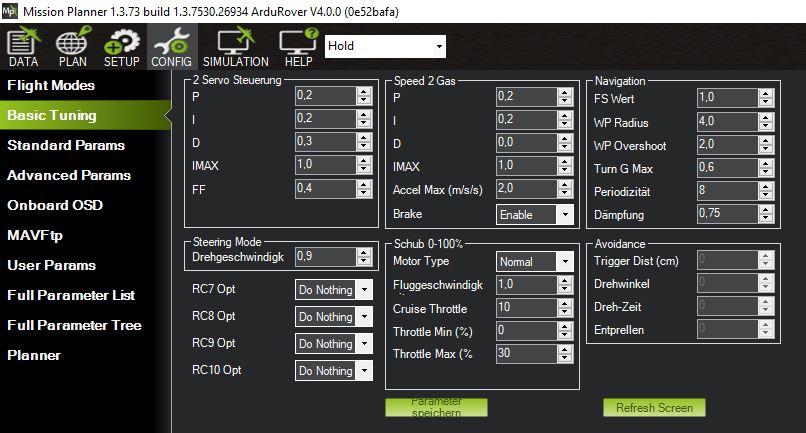Click the Cruise Throttle stepper

pyautogui.click(x=565, y=308)
